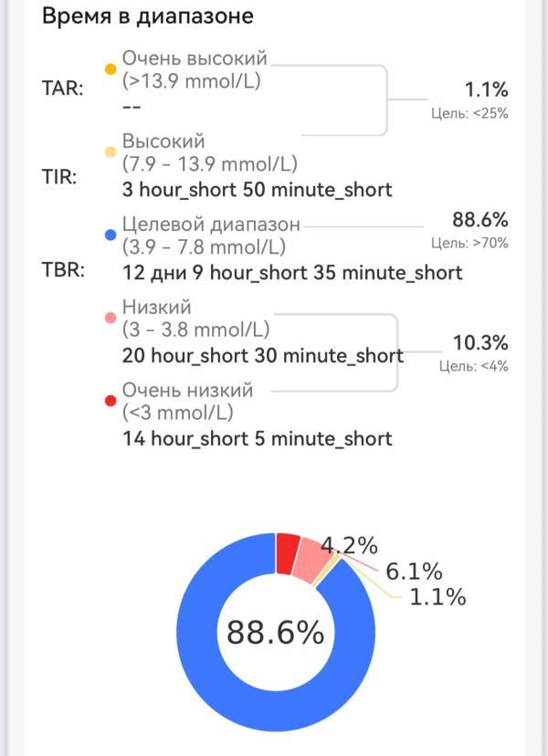Click the 4.2% label above the donut chart

[349, 546]
